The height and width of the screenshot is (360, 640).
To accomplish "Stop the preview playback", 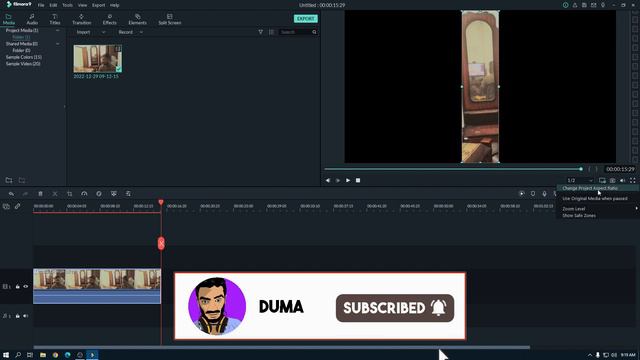I will [358, 180].
